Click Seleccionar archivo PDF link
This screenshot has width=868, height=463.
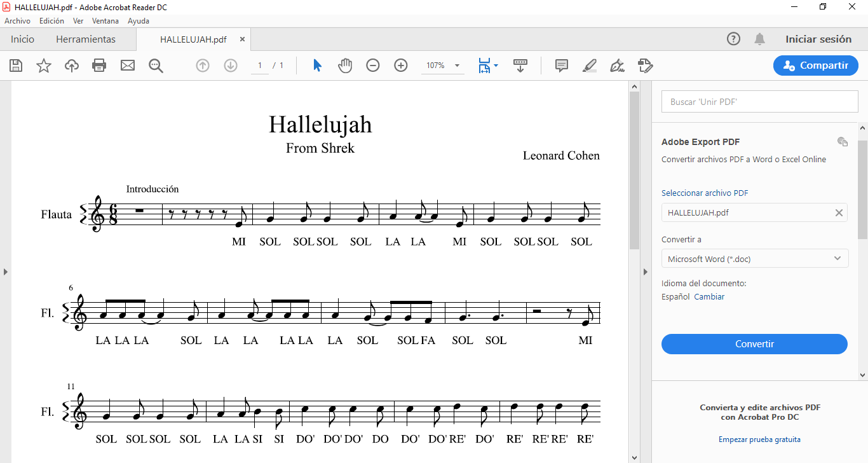(705, 193)
